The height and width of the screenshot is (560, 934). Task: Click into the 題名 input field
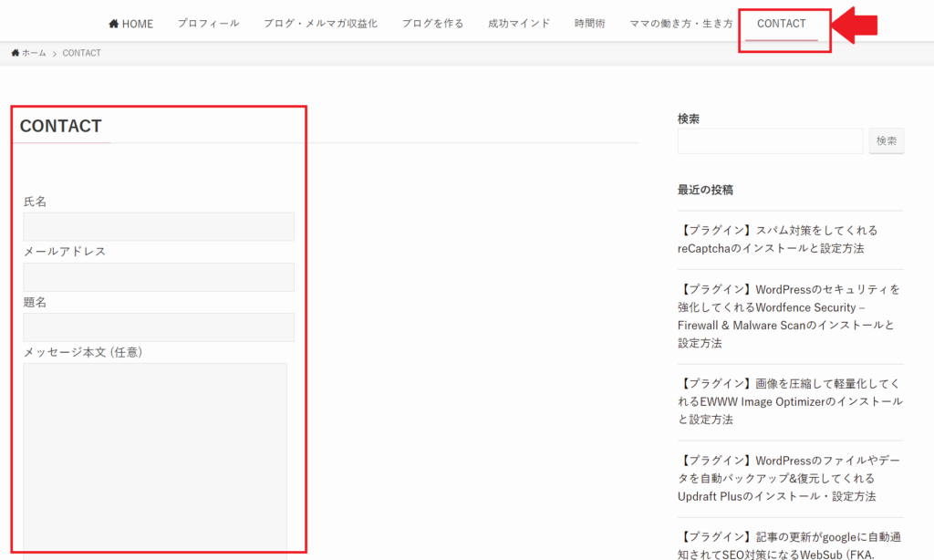point(159,327)
